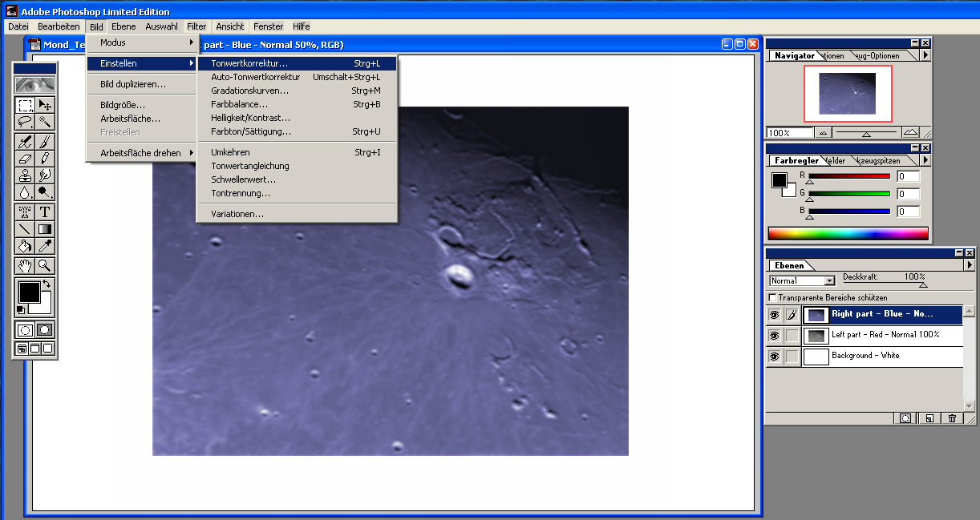
Task: Select the magic wand tool
Action: pos(45,122)
